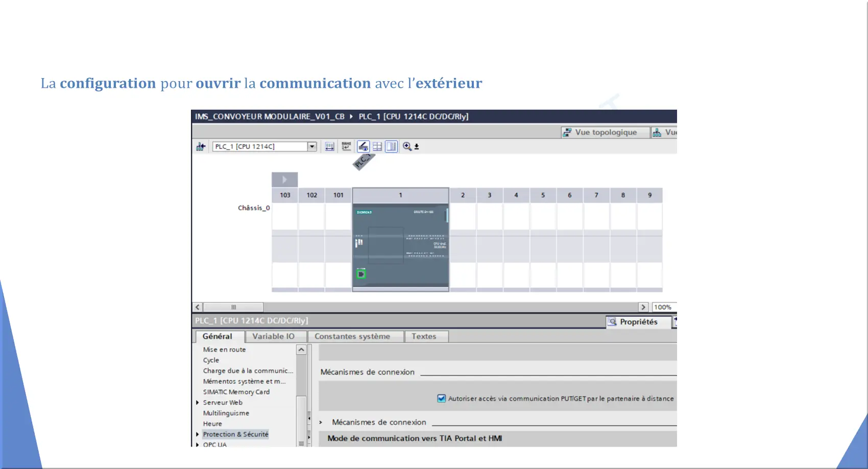
Task: Select Serveur Web in the property tree
Action: [x=223, y=403]
